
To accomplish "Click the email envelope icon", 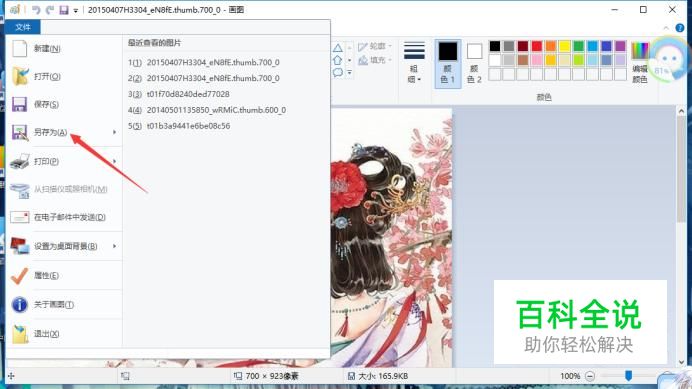I will pos(19,217).
